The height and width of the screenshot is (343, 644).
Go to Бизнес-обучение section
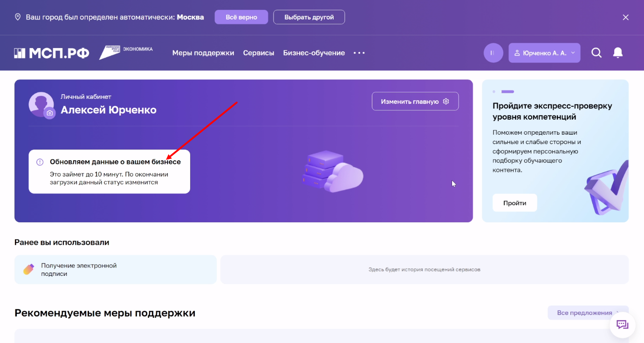tap(314, 53)
